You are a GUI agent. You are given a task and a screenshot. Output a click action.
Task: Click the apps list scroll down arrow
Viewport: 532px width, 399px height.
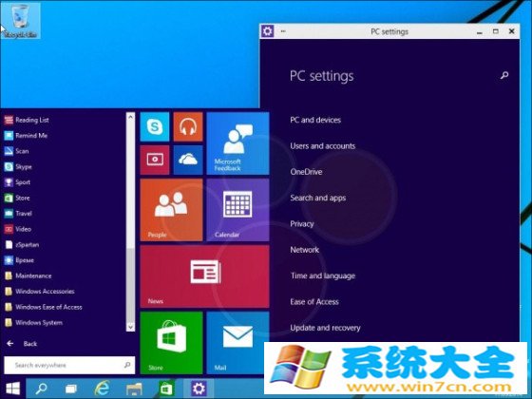pyautogui.click(x=131, y=327)
